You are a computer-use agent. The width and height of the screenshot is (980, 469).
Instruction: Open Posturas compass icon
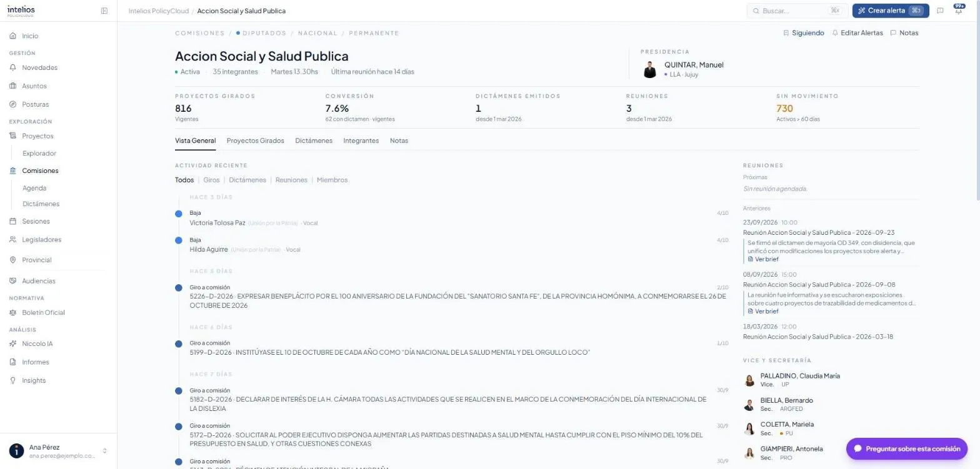[13, 104]
